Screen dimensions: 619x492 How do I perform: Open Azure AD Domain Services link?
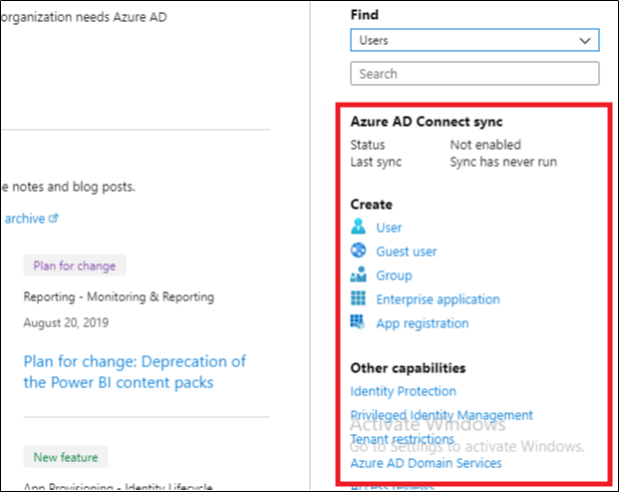tap(426, 464)
